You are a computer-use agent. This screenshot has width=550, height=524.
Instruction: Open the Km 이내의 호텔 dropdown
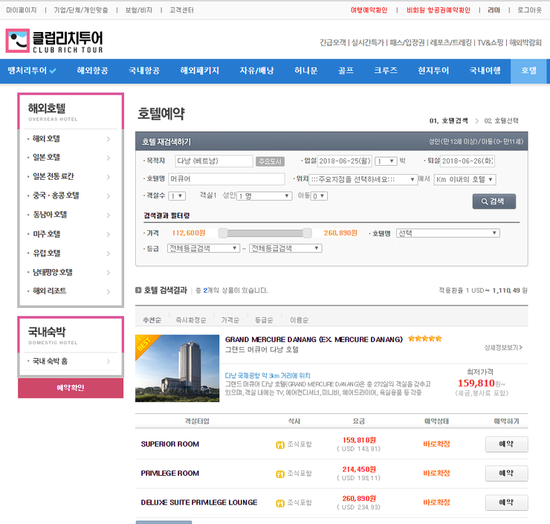pyautogui.click(x=465, y=179)
